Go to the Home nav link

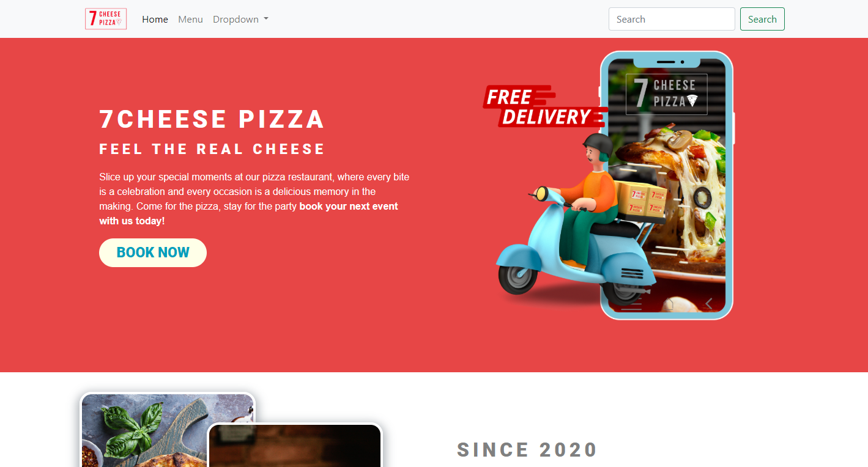[155, 19]
